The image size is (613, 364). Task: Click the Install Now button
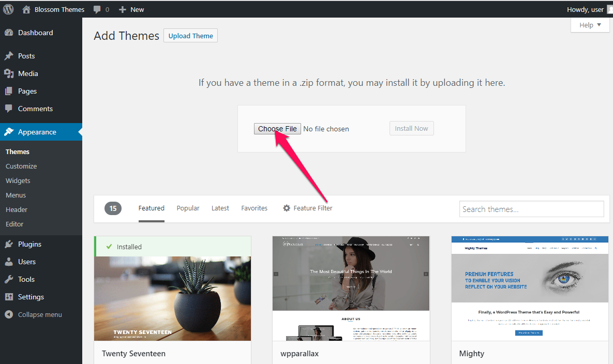pyautogui.click(x=411, y=129)
